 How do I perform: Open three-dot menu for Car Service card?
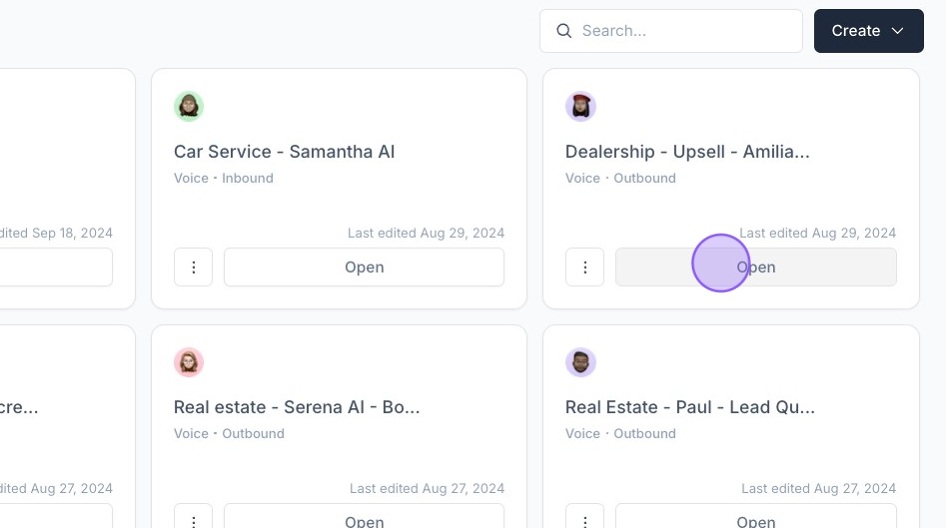pyautogui.click(x=193, y=267)
